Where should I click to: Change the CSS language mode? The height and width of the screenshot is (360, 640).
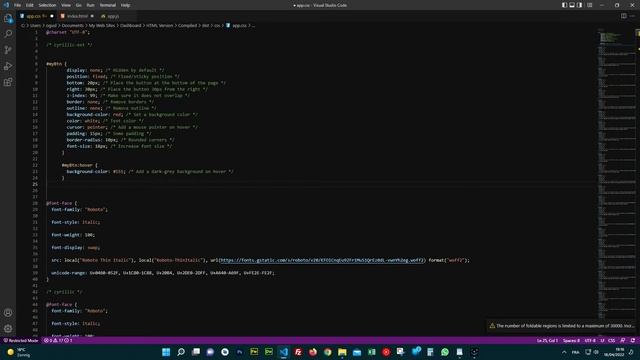point(611,340)
